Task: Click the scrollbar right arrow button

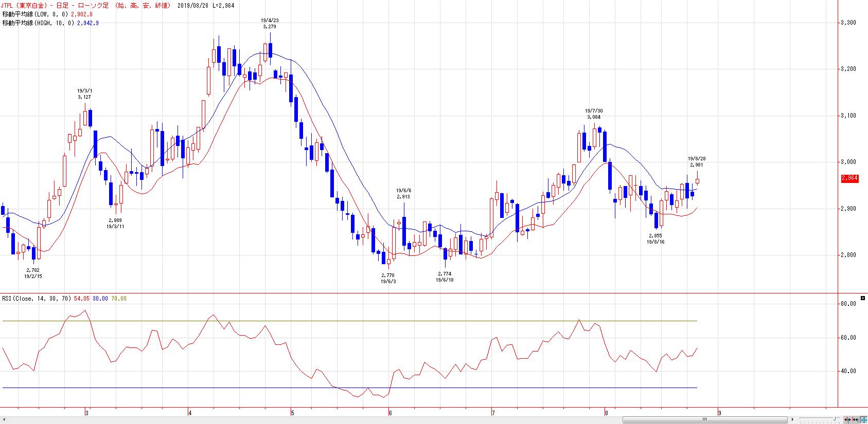Action: click(x=792, y=419)
